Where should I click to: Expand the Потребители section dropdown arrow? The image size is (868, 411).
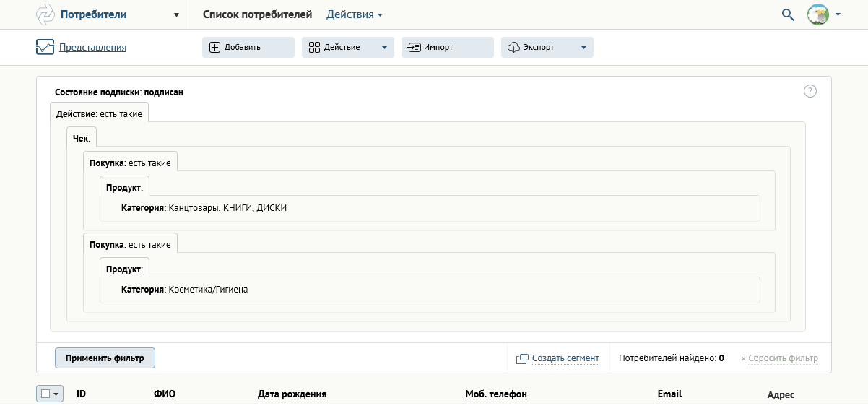[x=176, y=14]
